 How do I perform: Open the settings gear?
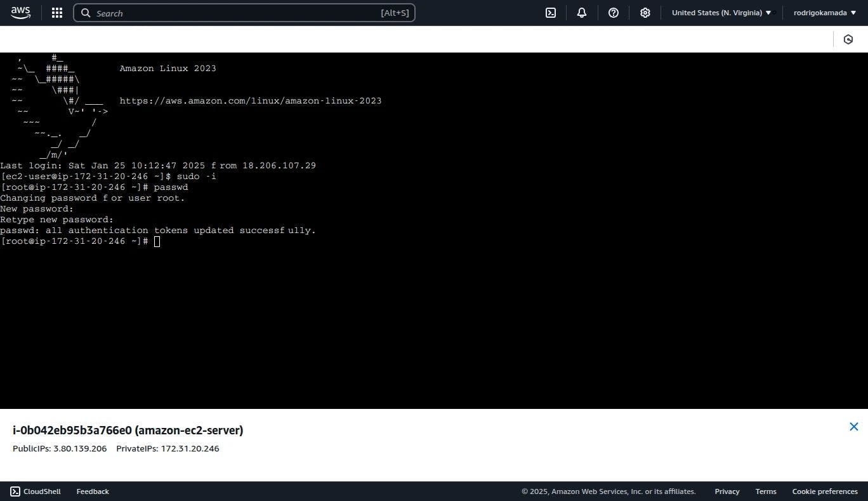click(645, 13)
